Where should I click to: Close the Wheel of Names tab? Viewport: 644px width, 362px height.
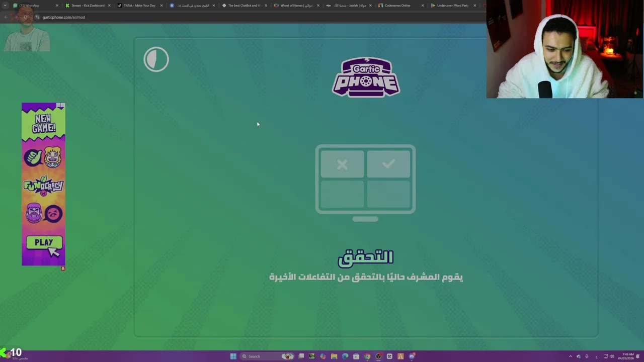(318, 6)
